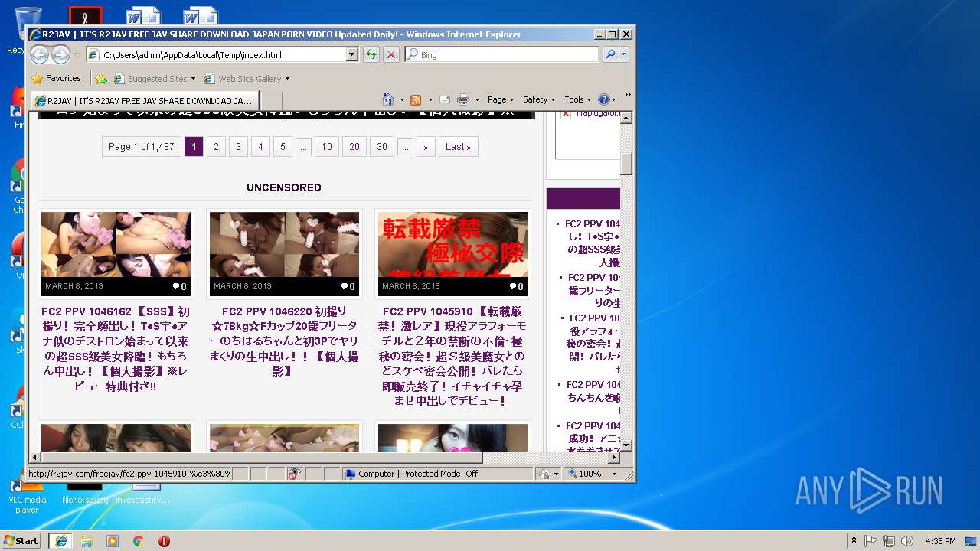Click the Print icon

coord(463,99)
